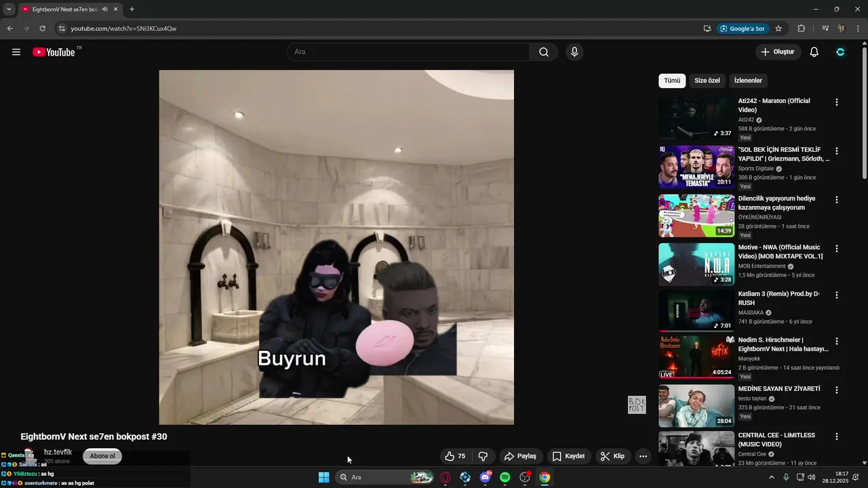The height and width of the screenshot is (488, 868).
Task: Open Discord from the taskbar
Action: click(x=485, y=477)
